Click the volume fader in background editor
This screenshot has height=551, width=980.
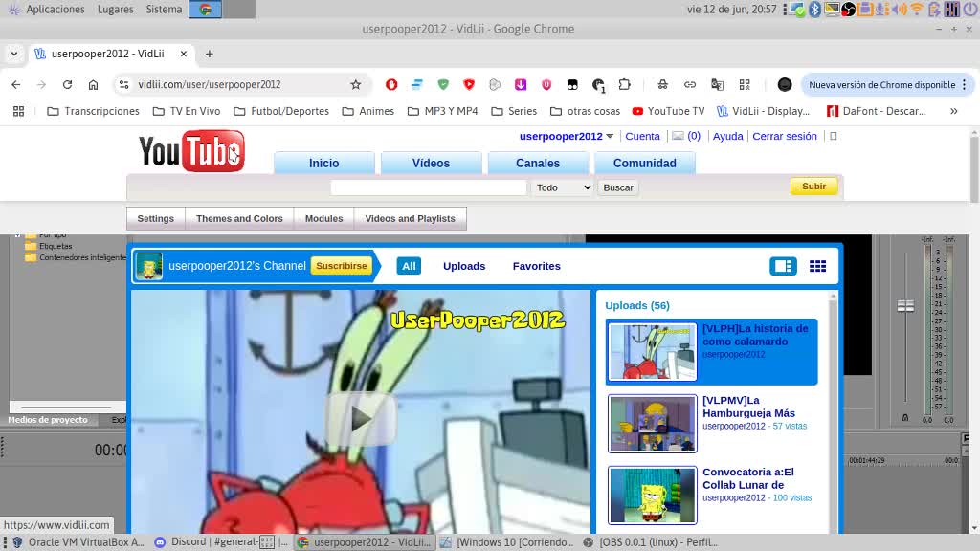click(905, 305)
